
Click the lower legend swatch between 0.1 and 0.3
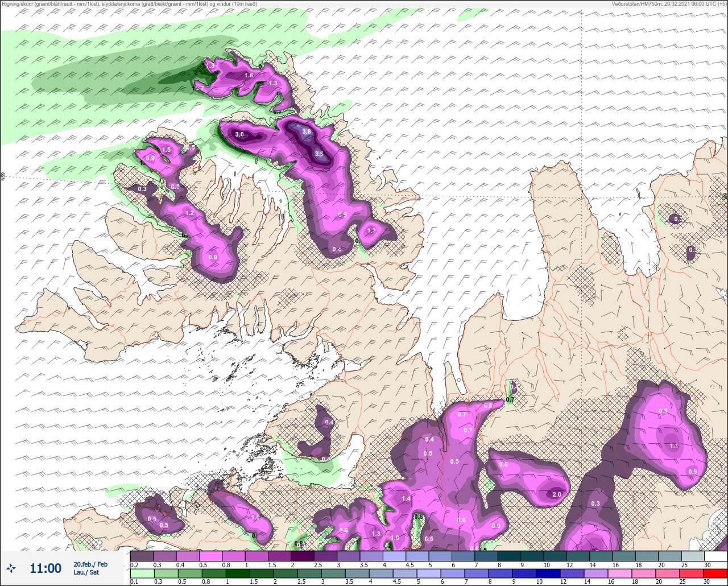click(142, 573)
